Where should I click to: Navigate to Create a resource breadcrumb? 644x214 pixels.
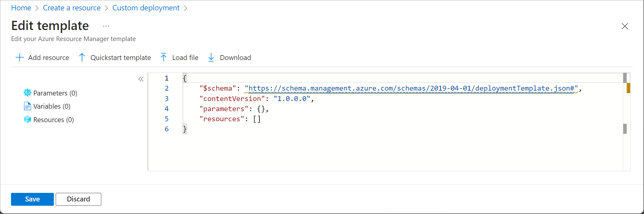click(x=72, y=8)
